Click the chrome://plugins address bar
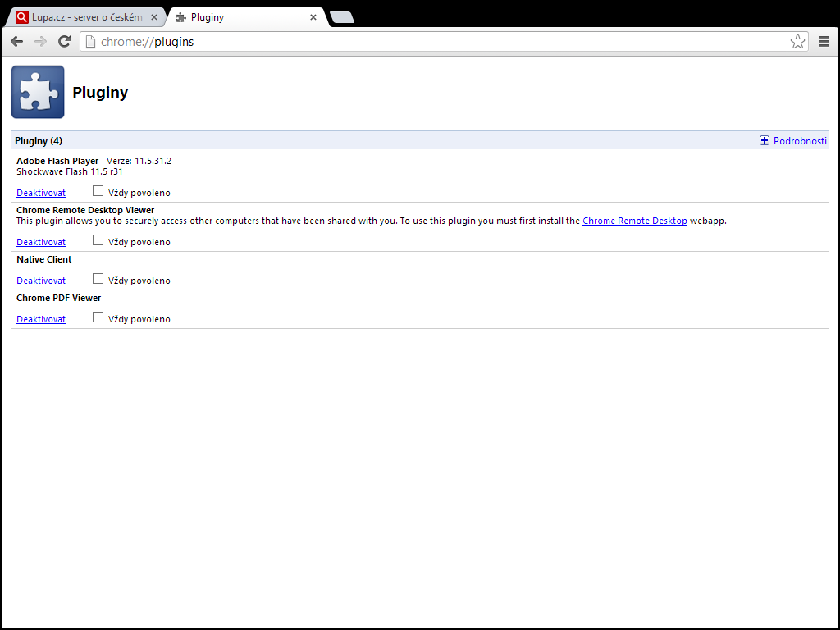The width and height of the screenshot is (840, 630). [444, 41]
